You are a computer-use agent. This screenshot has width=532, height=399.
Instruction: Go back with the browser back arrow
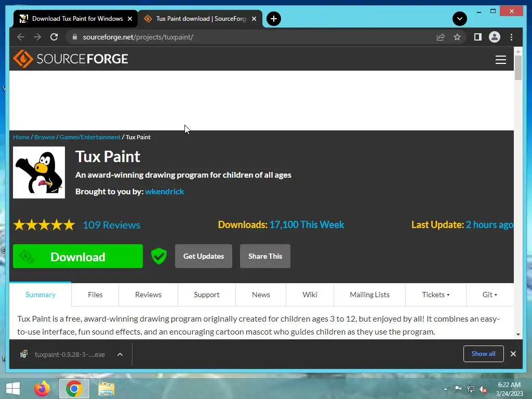pyautogui.click(x=21, y=37)
